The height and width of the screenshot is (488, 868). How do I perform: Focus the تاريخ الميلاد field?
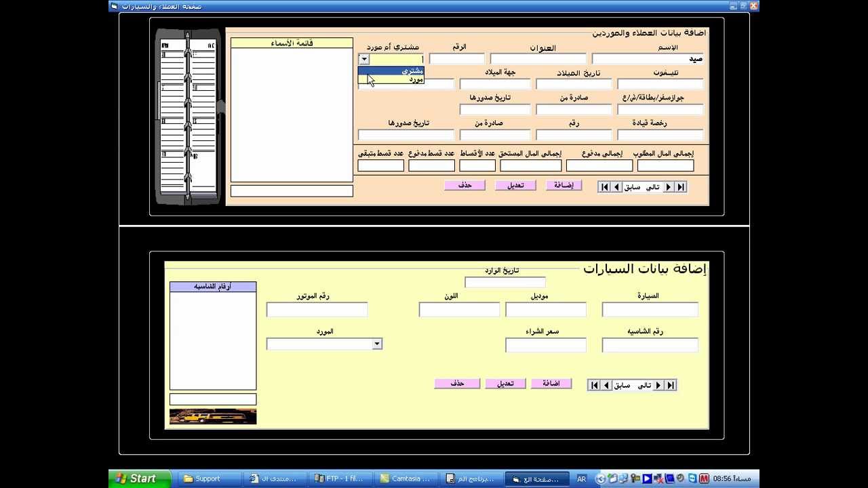coord(574,84)
